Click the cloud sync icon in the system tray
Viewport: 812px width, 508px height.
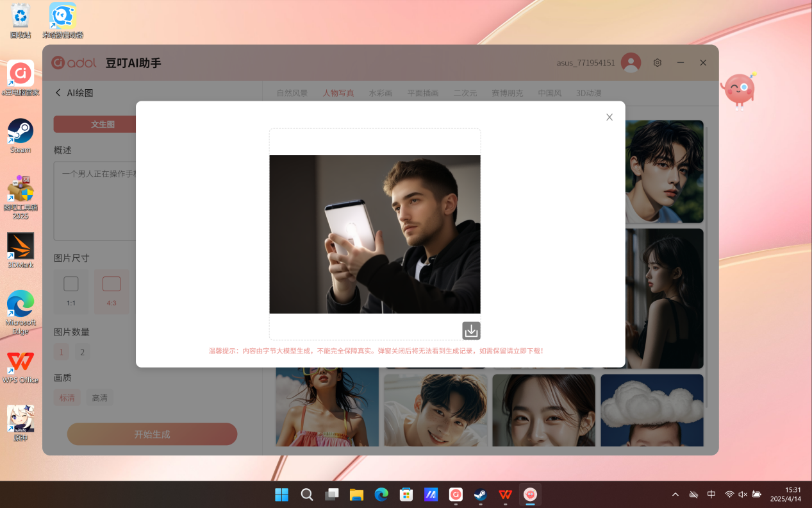click(693, 495)
